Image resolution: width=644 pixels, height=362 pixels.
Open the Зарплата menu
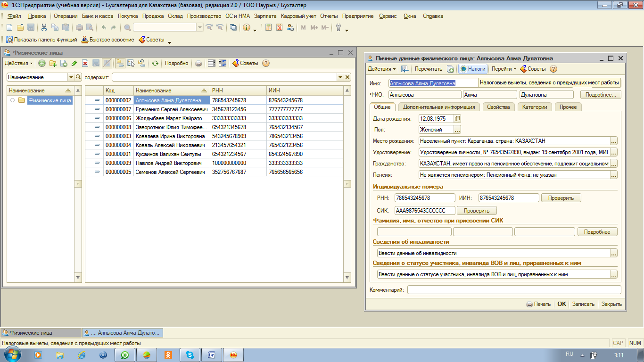[265, 16]
